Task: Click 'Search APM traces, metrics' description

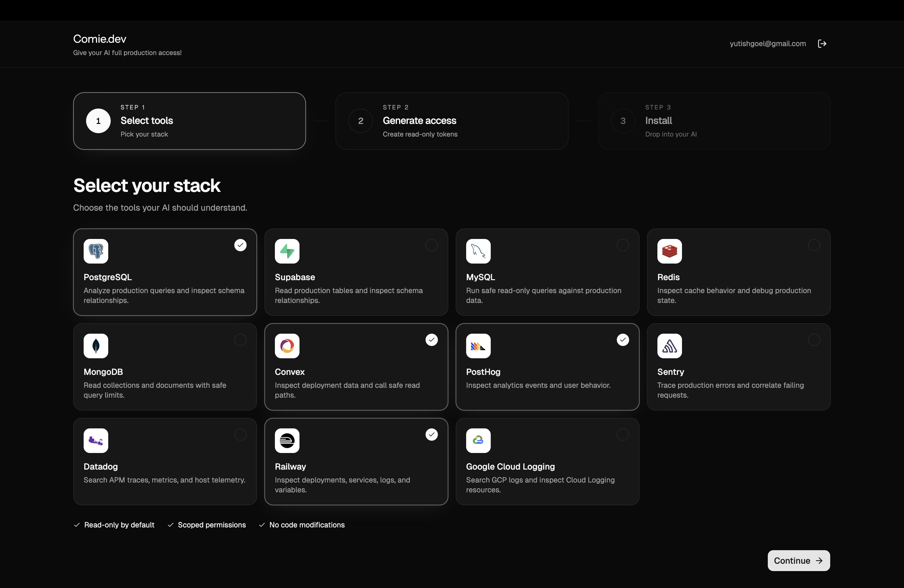Action: pyautogui.click(x=165, y=480)
